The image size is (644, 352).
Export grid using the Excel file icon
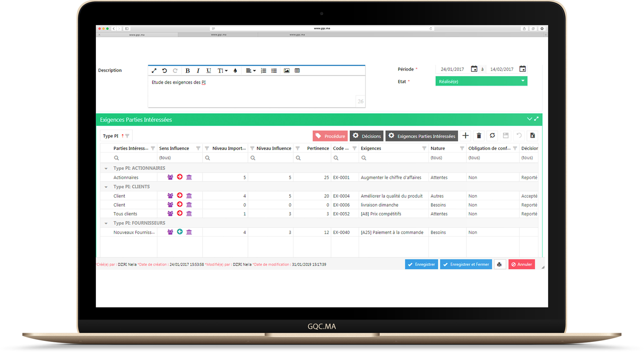pyautogui.click(x=532, y=136)
